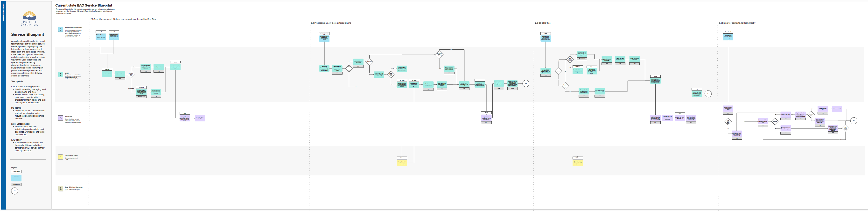Select the blue swatch in the Legend
This screenshot has width=868, height=211.
point(16,178)
